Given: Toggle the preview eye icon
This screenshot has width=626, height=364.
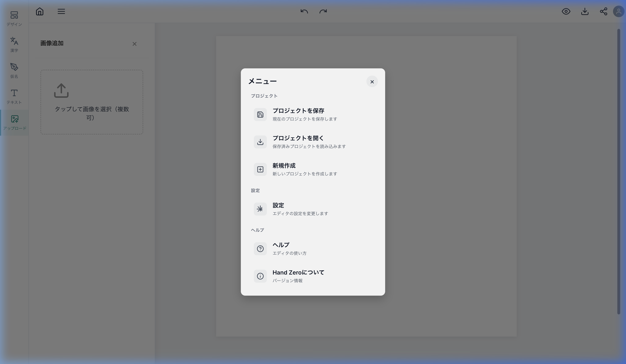Looking at the screenshot, I should (x=566, y=11).
